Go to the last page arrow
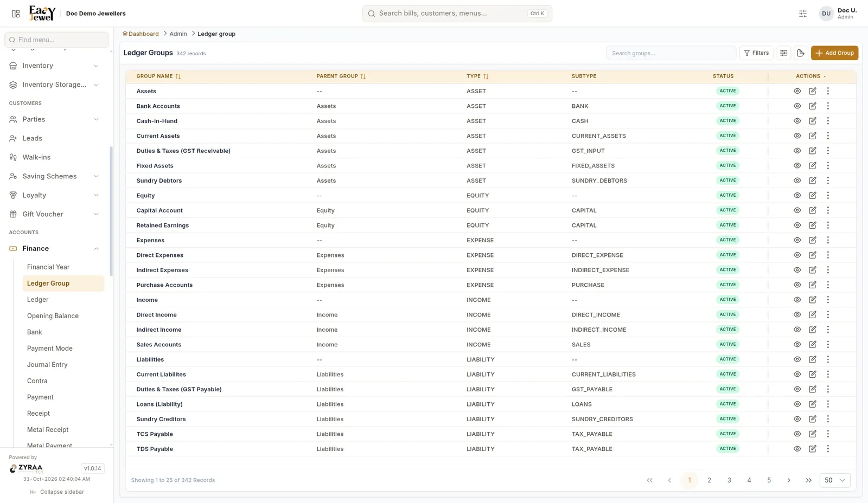Image resolution: width=868 pixels, height=503 pixels. pyautogui.click(x=808, y=480)
